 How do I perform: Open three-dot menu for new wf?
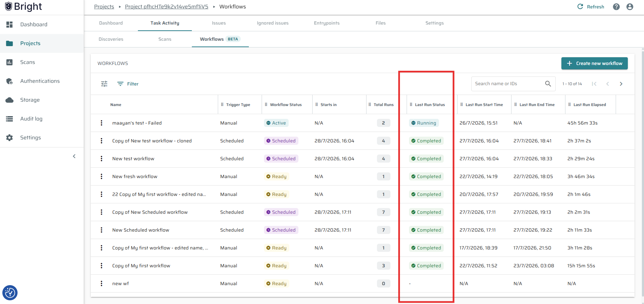101,283
